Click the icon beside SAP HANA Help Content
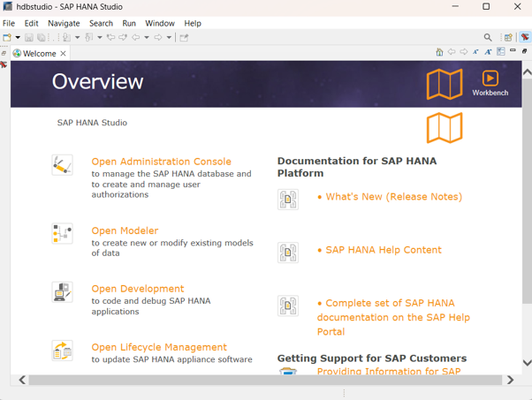The image size is (532, 400). pyautogui.click(x=288, y=253)
